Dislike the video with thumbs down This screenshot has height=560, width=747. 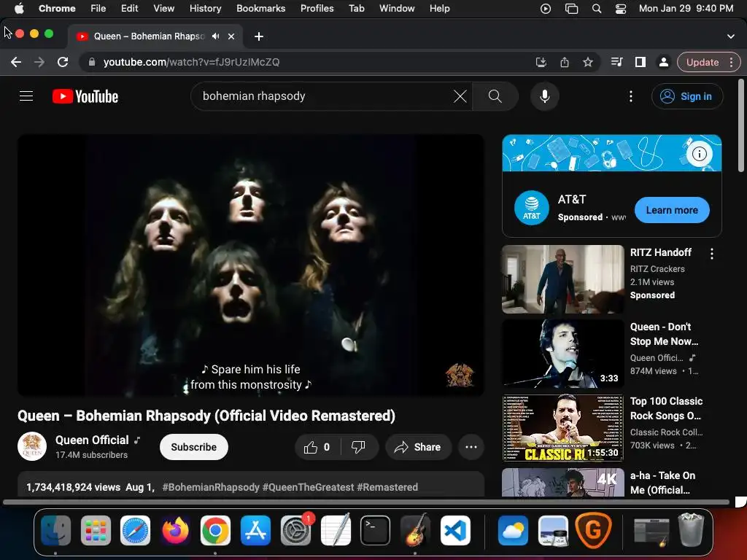click(358, 447)
